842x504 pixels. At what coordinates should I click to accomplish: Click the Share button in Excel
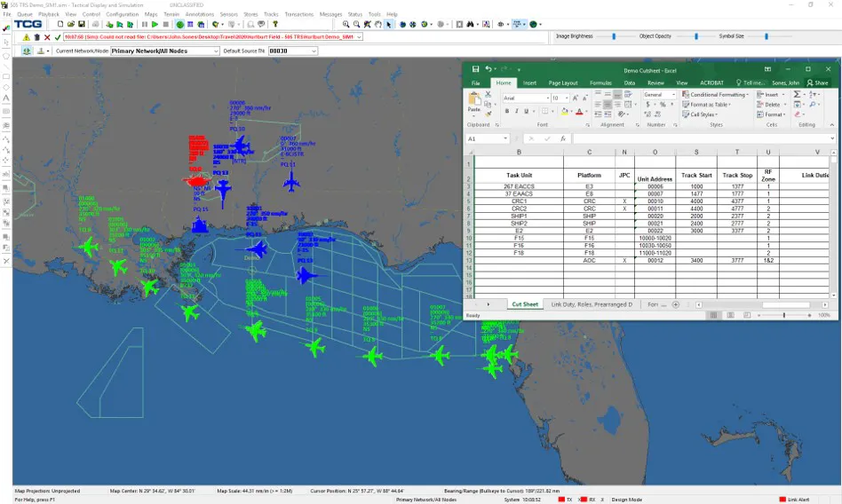coord(817,83)
